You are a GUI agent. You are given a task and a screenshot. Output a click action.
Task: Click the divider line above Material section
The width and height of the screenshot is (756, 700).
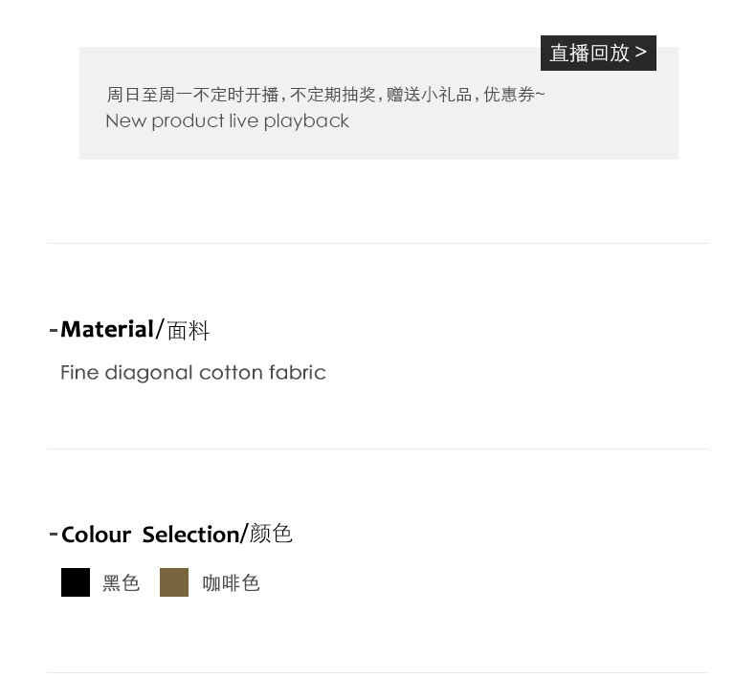coord(378,244)
